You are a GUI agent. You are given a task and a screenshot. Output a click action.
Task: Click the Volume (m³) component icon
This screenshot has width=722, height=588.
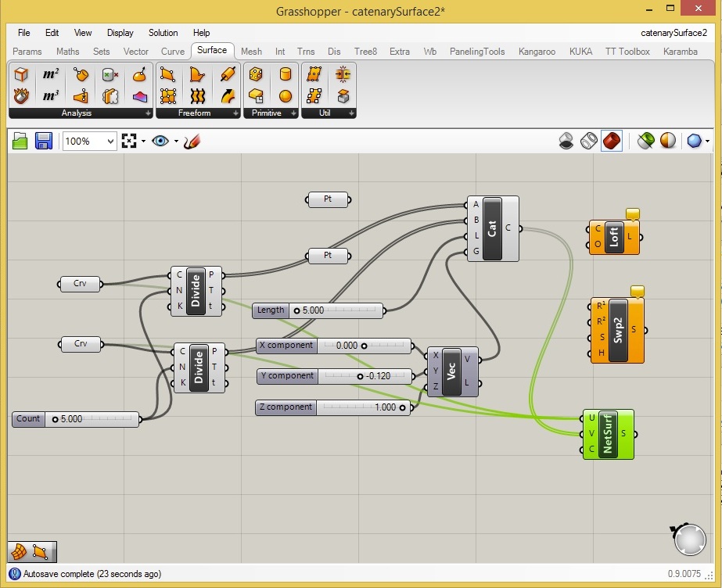pyautogui.click(x=51, y=96)
